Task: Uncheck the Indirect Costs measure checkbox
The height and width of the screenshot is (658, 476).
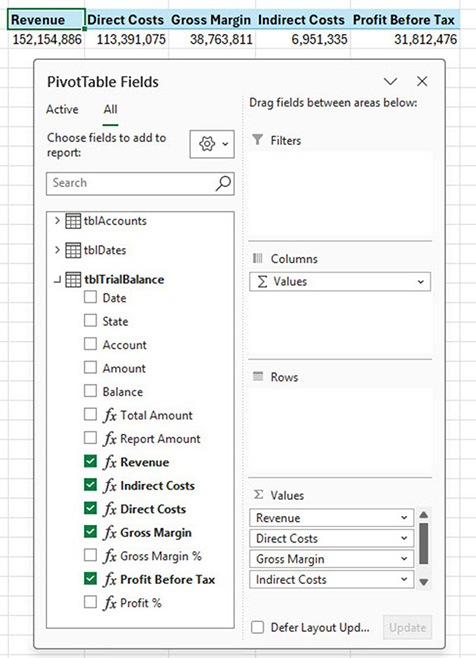Action: click(90, 485)
